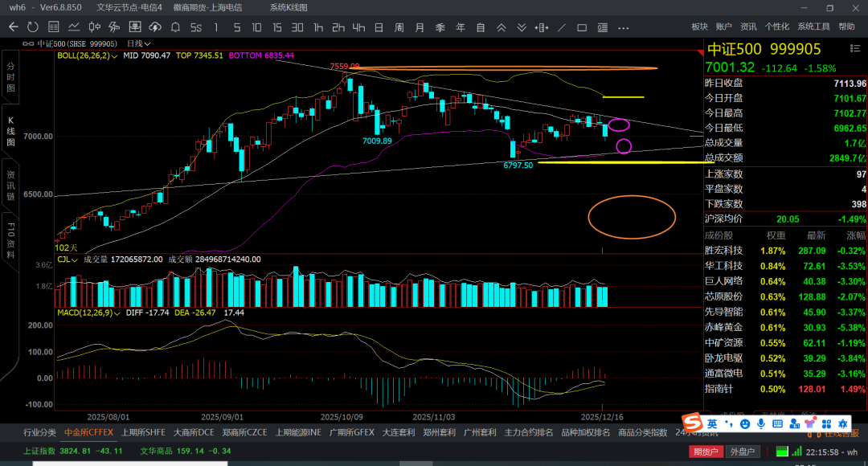Open the 帮助 menu
This screenshot has height=466, width=868.
[847, 27]
